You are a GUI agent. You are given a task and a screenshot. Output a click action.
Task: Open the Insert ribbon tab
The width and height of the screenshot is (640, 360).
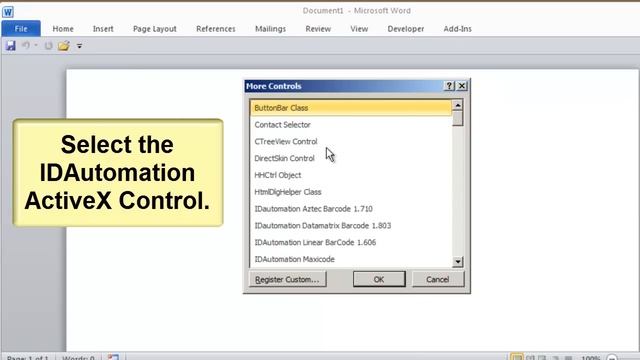[x=103, y=29]
